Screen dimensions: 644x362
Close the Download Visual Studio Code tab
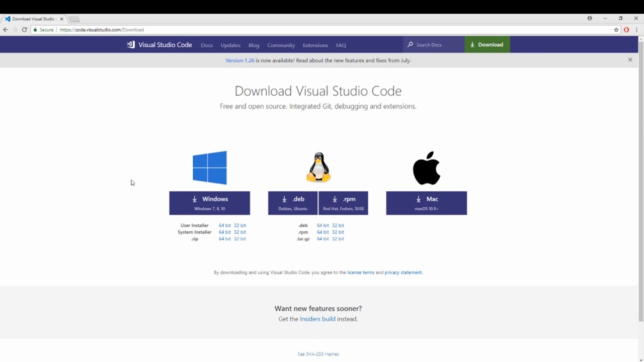[x=62, y=19]
